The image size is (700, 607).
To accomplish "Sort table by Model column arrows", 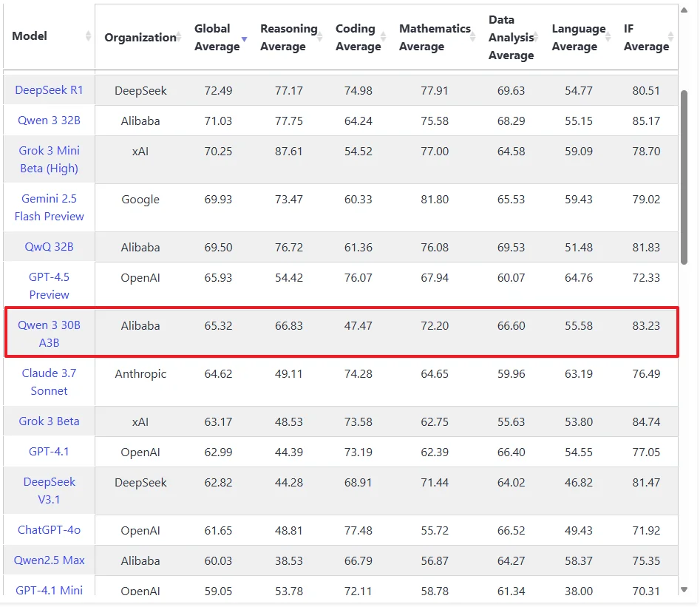I will [x=88, y=36].
